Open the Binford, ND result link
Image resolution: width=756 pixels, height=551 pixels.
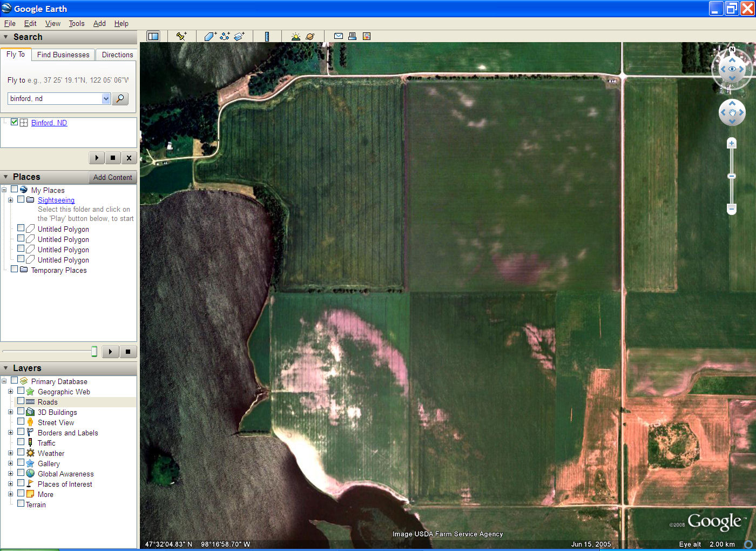(49, 123)
